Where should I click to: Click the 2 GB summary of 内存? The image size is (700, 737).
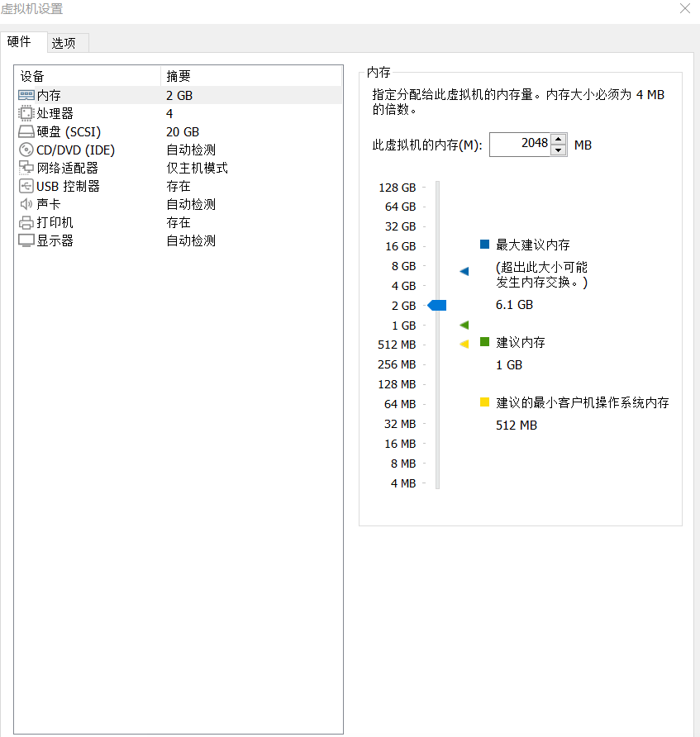(x=179, y=95)
